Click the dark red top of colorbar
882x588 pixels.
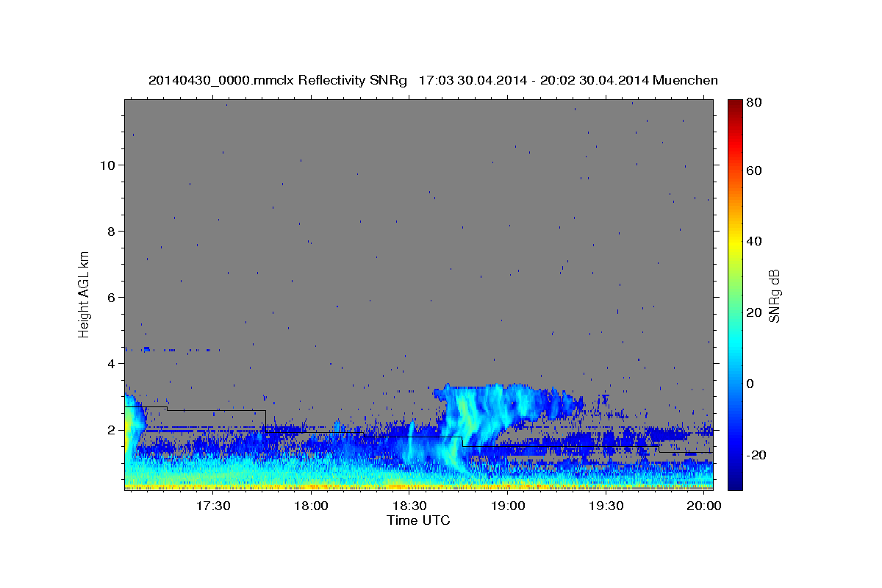735,105
